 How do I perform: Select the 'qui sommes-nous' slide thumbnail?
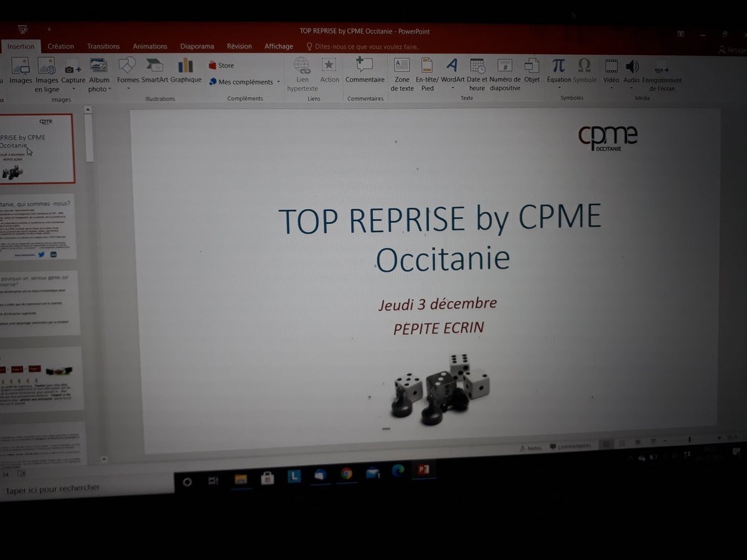(x=37, y=226)
